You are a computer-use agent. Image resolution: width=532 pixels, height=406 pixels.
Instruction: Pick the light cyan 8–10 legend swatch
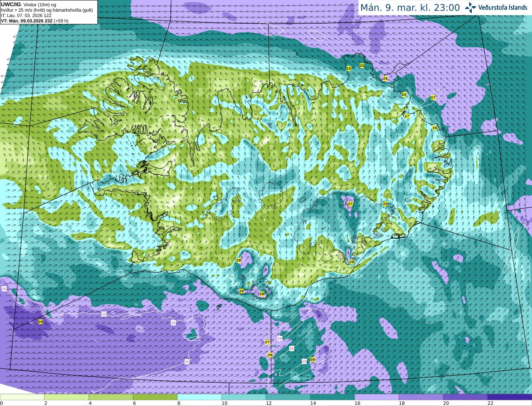tap(199, 397)
